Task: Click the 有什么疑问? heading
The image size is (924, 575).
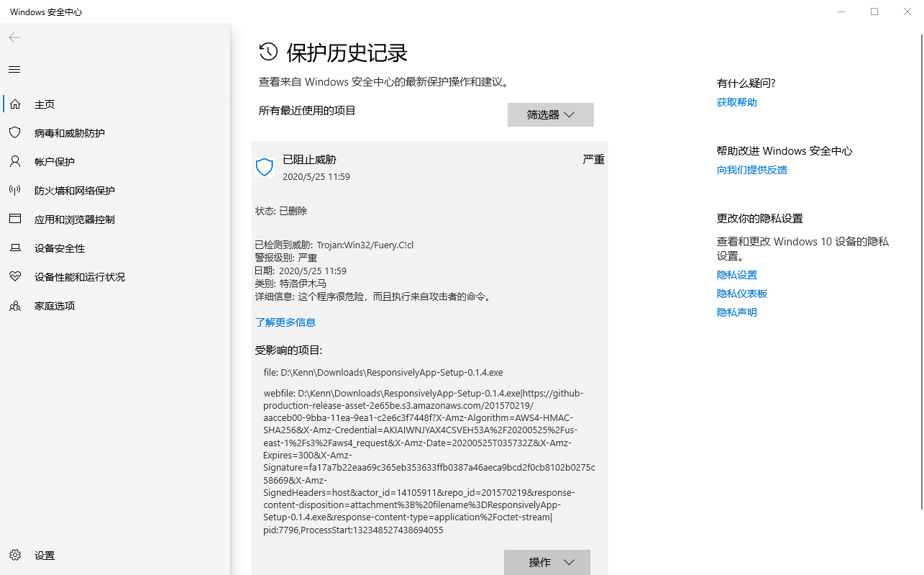Action: click(x=746, y=83)
